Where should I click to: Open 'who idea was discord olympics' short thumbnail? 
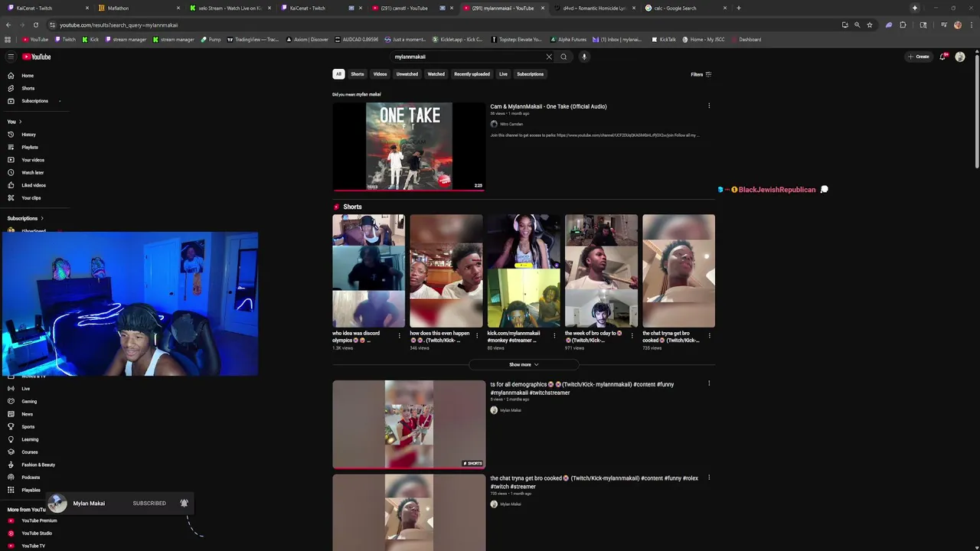[x=368, y=271]
